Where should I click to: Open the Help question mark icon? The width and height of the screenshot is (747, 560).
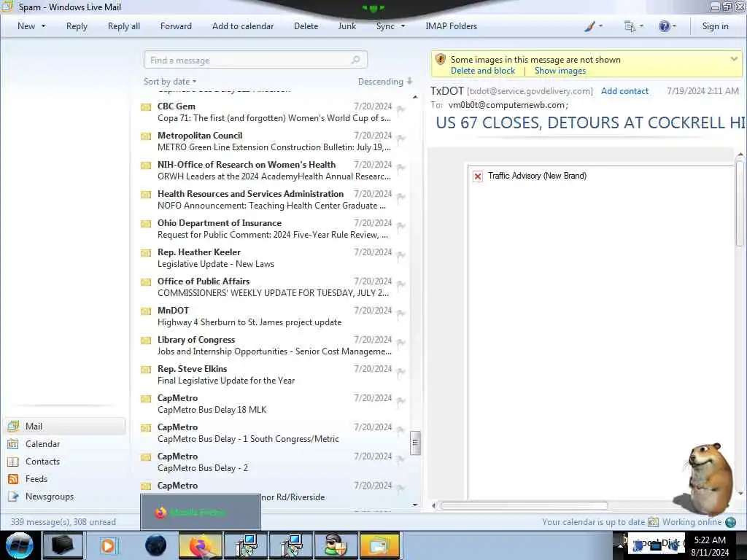(x=667, y=26)
